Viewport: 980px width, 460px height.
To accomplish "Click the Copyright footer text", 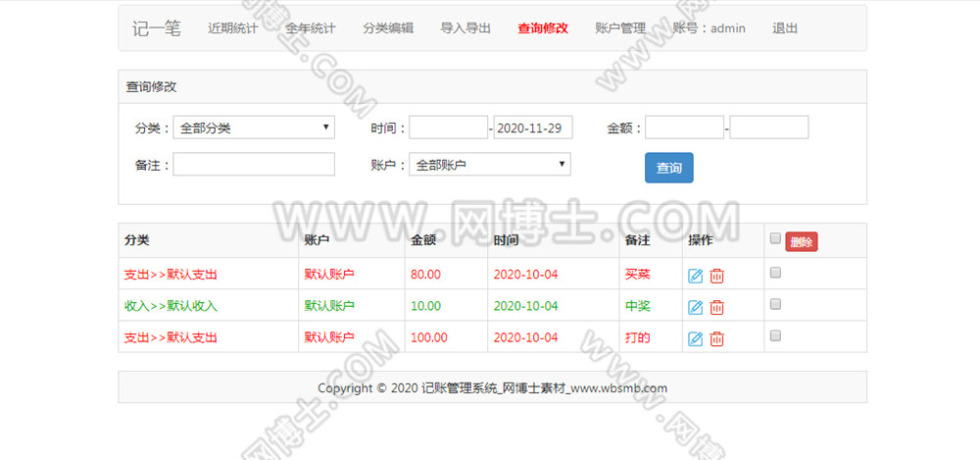I will coord(493,388).
